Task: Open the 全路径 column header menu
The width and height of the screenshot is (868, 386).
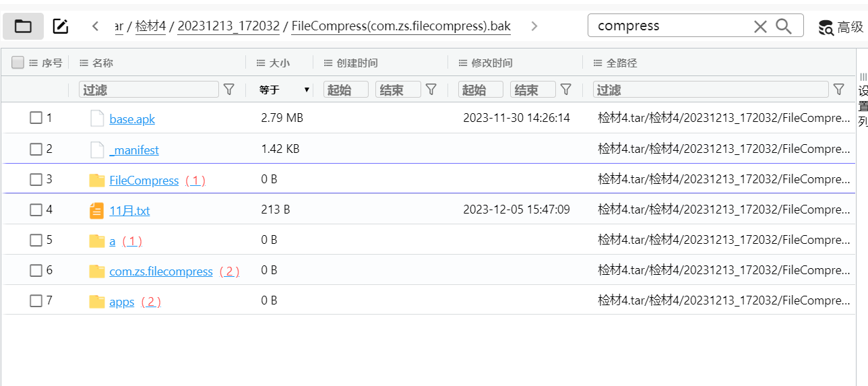Action: [x=598, y=63]
